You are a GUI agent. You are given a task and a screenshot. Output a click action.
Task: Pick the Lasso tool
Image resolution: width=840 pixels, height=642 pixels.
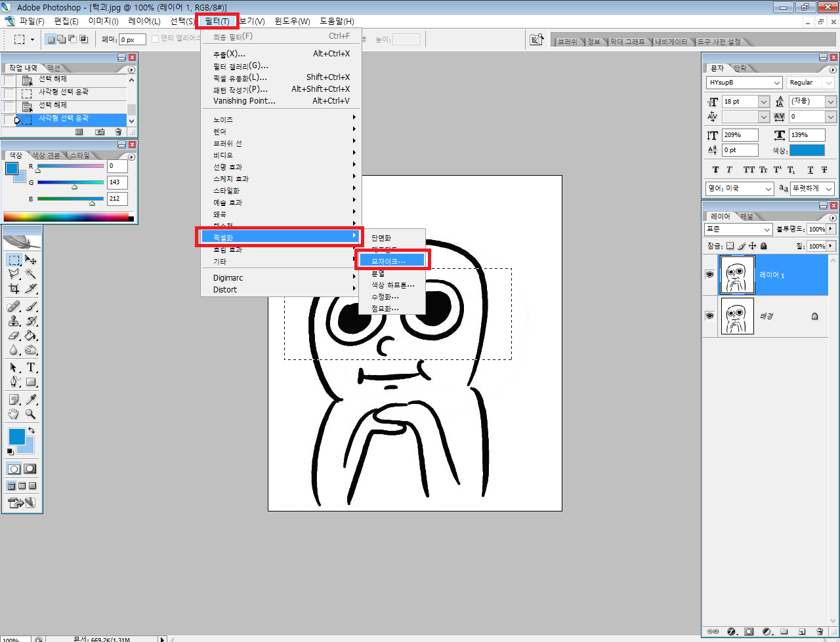point(14,273)
